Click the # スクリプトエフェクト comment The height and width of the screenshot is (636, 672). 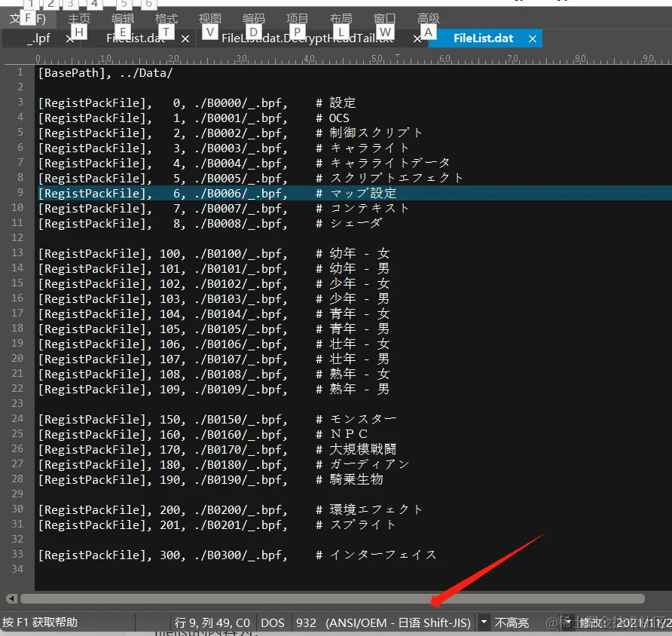(x=389, y=178)
